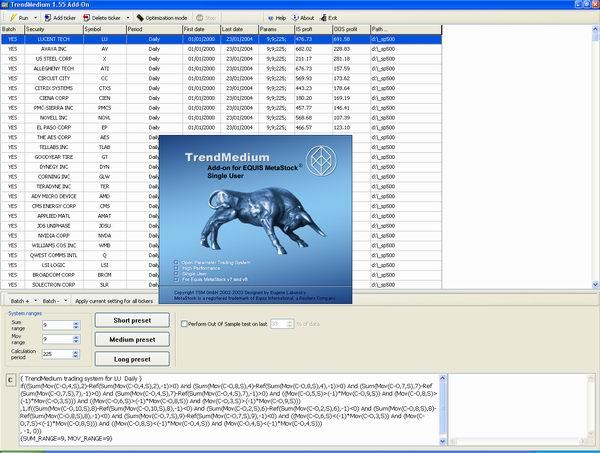
Task: Open the Run button dropdown arrow
Action: click(36, 18)
